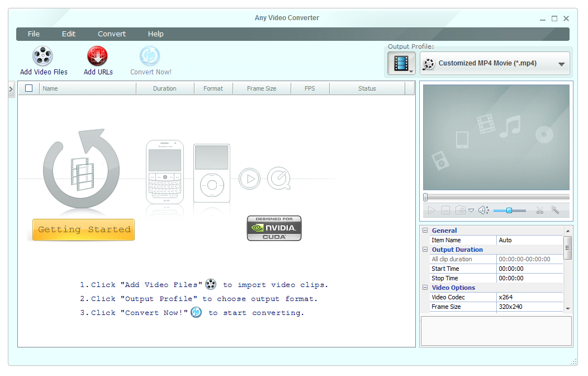Click the Format column header
The width and height of the screenshot is (588, 376).
click(x=214, y=88)
